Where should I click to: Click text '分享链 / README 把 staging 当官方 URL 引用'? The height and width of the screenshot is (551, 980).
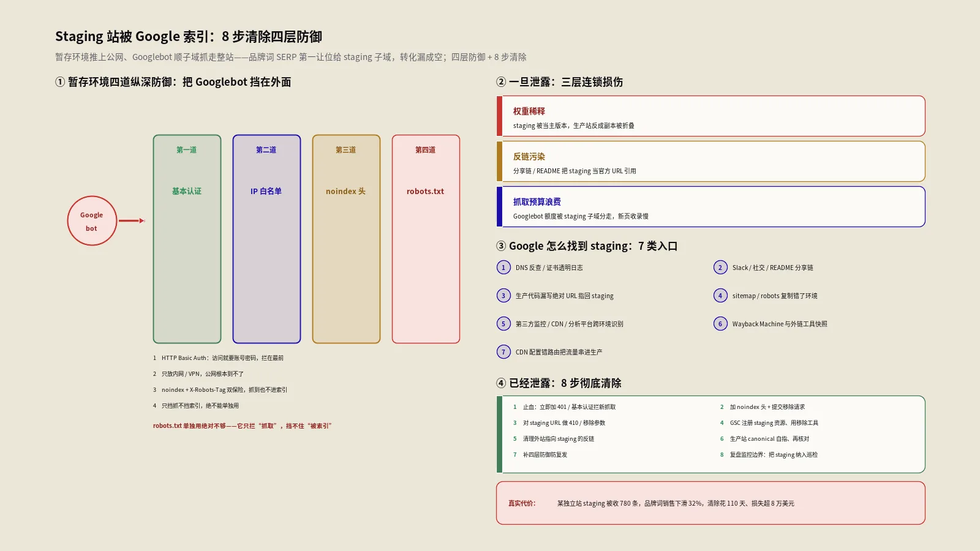tap(575, 171)
